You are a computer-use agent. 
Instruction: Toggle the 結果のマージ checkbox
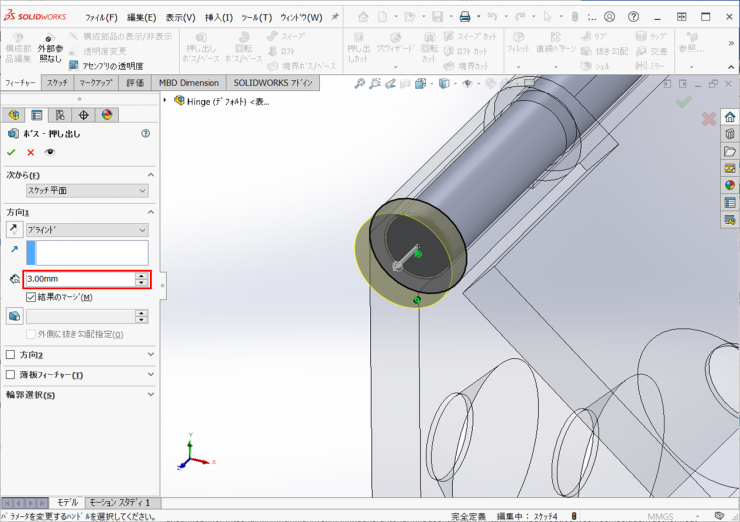click(x=31, y=297)
